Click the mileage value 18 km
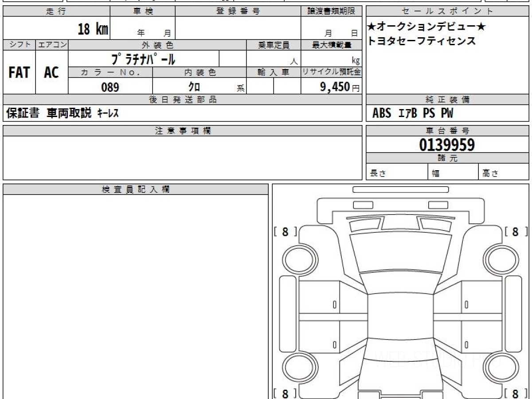The height and width of the screenshot is (399, 532). point(93,30)
